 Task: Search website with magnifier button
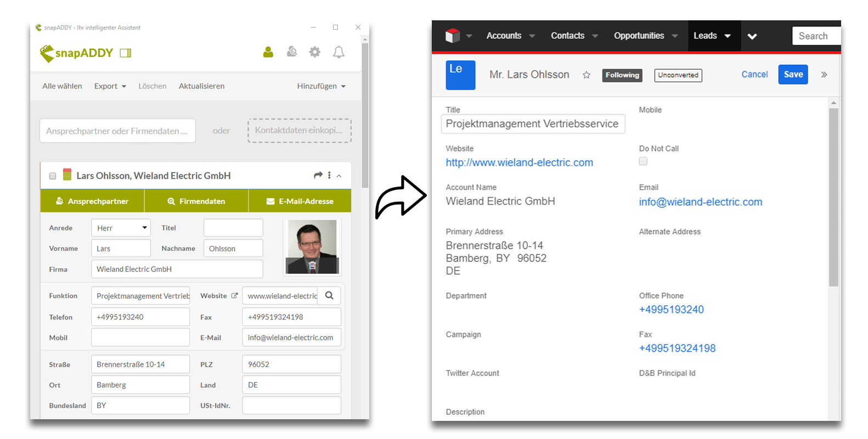point(329,296)
